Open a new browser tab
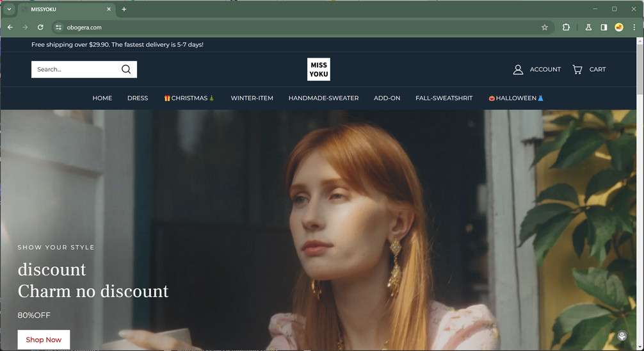 (124, 9)
